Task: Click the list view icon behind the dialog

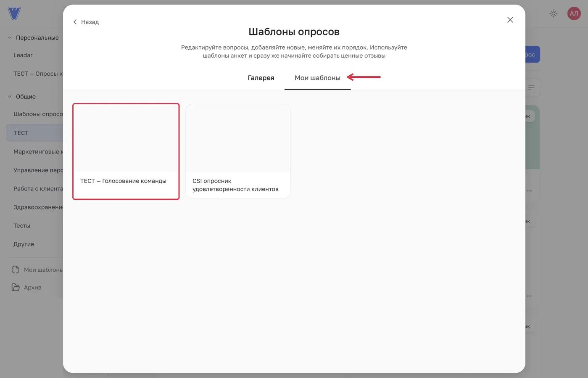Action: [x=531, y=87]
